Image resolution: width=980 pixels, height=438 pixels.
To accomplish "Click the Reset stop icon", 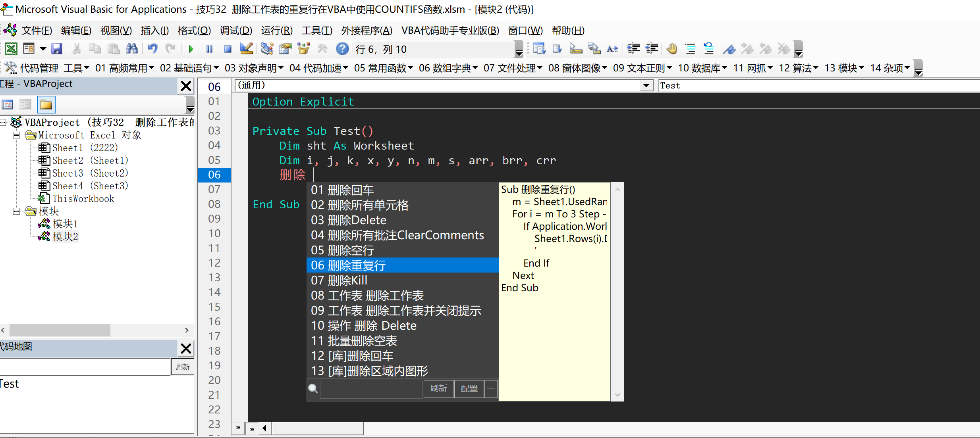I will click(x=228, y=49).
